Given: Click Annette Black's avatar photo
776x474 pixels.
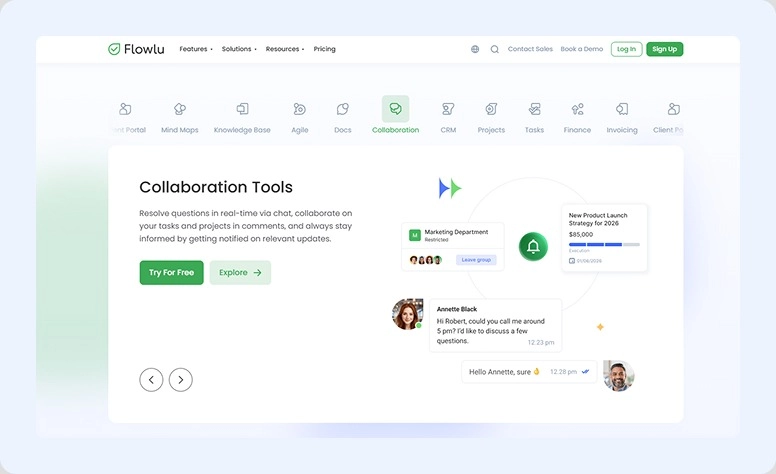Looking at the screenshot, I should (x=407, y=314).
